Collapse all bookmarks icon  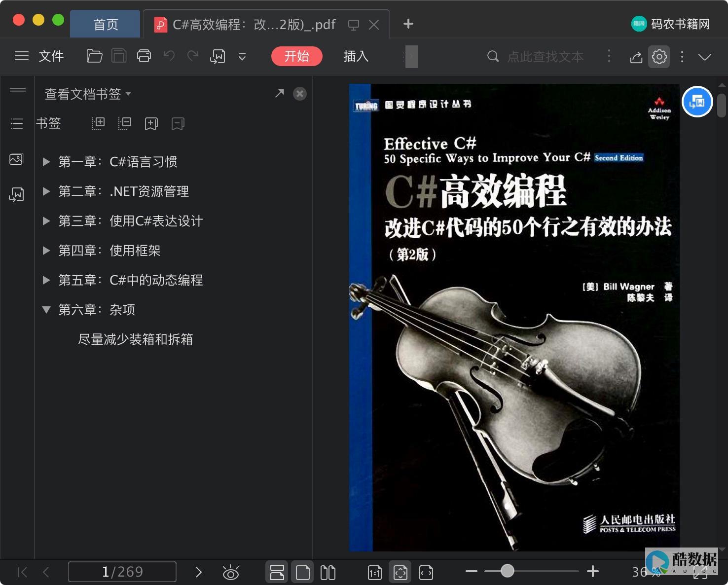click(125, 123)
